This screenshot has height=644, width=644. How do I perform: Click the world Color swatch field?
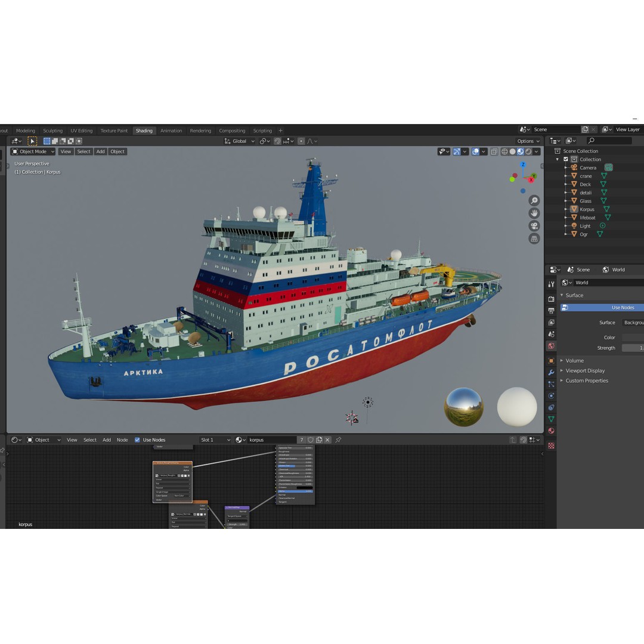point(633,337)
